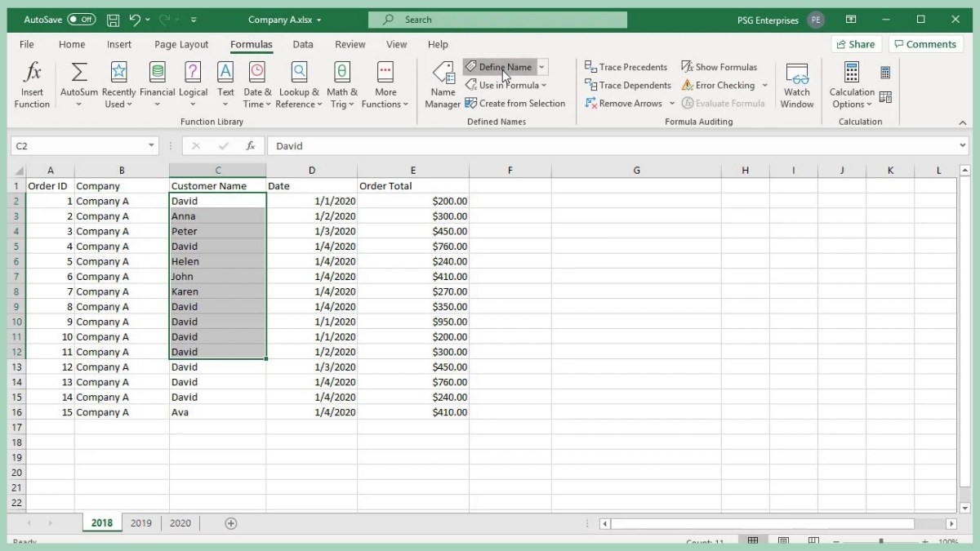Add a new sheet with plus button

coord(230,523)
